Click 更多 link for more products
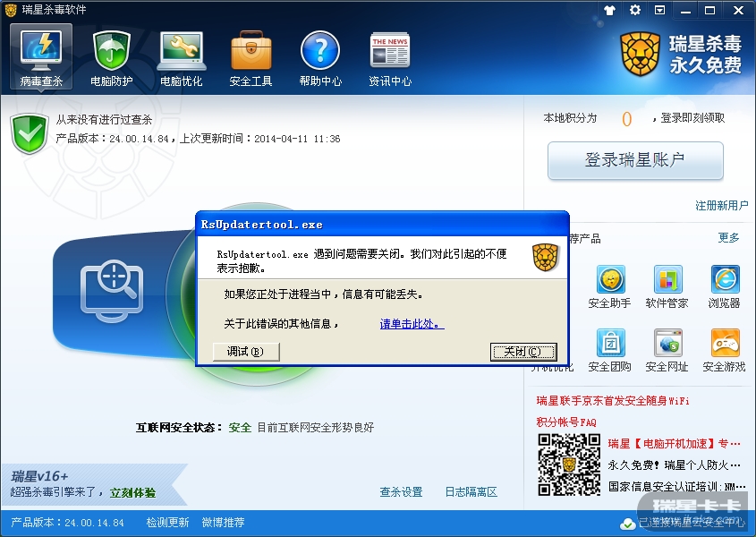Screen dimensions: 756x537 (728, 238)
